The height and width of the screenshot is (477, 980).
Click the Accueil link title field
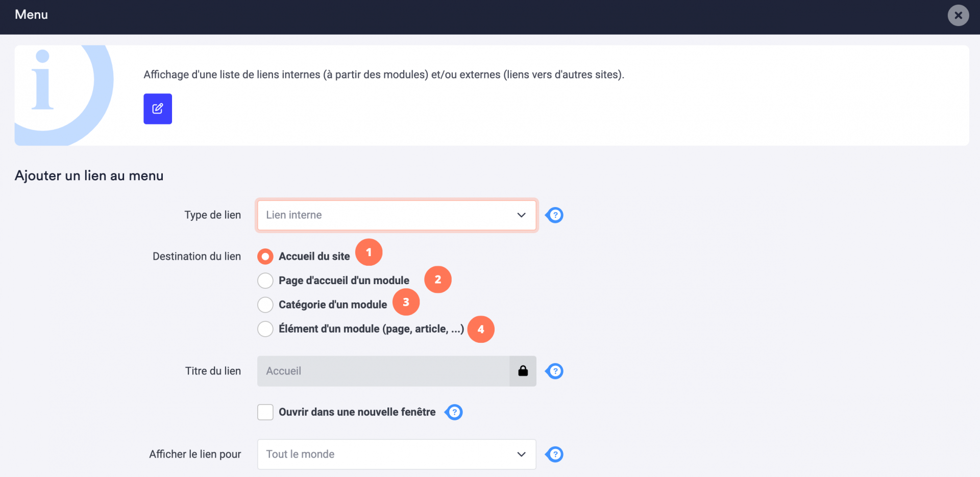point(383,371)
